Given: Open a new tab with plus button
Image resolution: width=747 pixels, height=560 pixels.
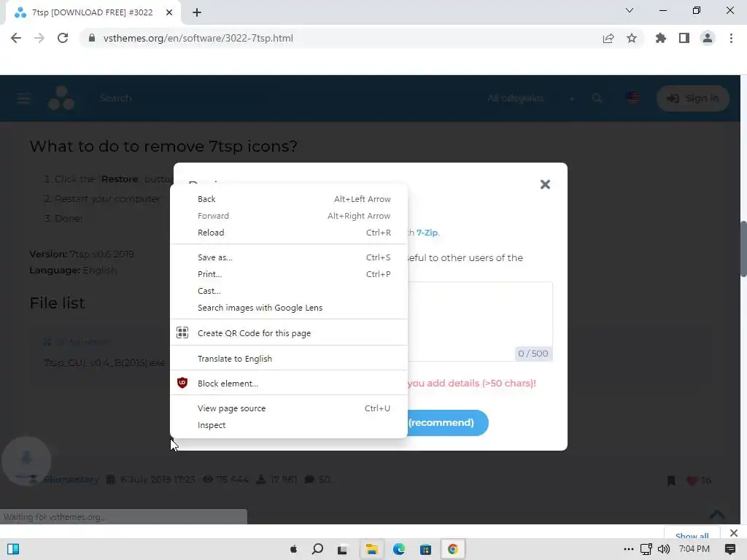Looking at the screenshot, I should tap(197, 12).
